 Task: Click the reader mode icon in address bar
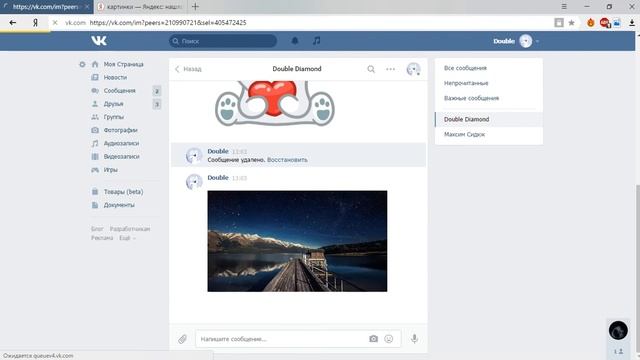point(559,23)
